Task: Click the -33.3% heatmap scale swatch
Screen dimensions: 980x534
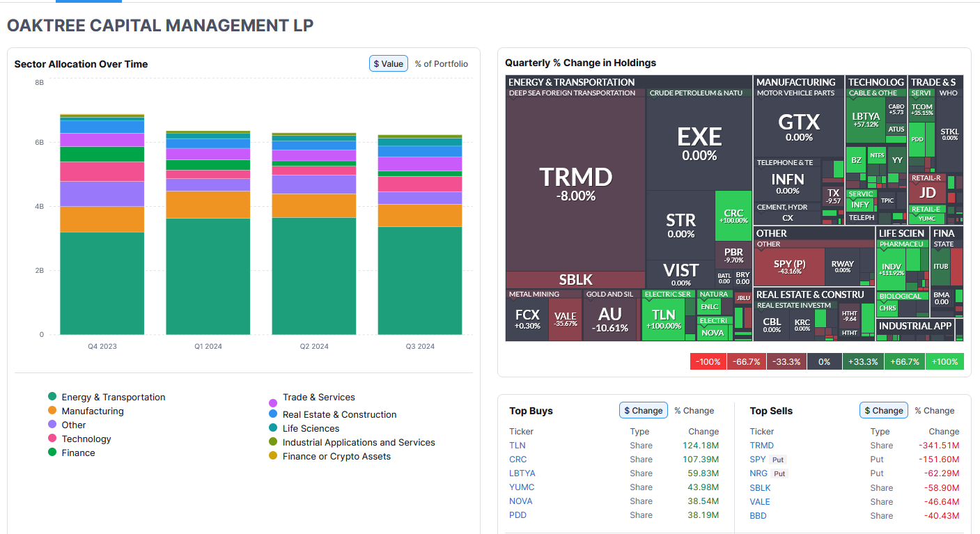Action: 785,361
